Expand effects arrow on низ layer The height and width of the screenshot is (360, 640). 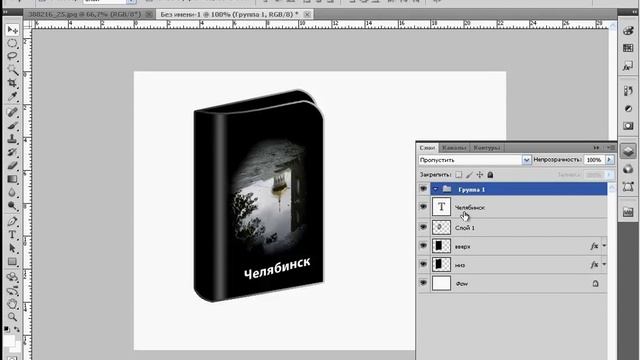tap(604, 264)
